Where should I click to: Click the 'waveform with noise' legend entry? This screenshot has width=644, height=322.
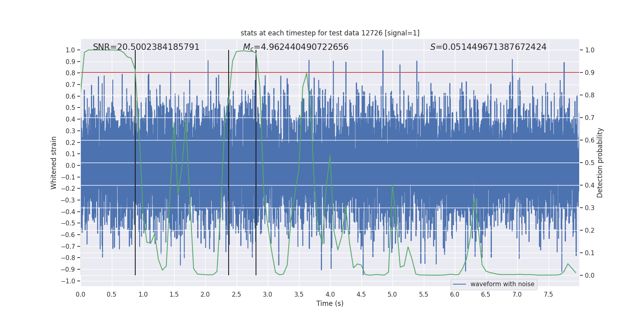coord(502,284)
